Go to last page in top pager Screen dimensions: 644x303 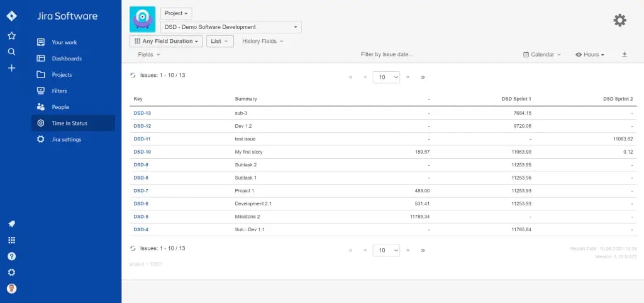point(423,77)
